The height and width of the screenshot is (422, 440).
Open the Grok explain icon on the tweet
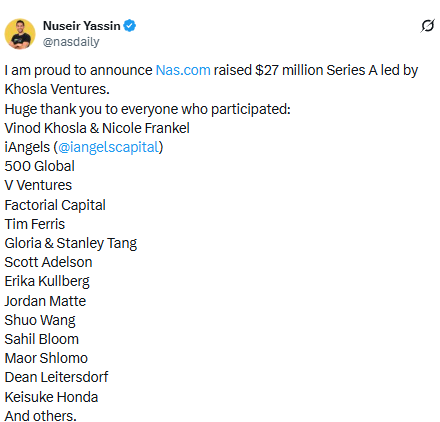click(428, 26)
